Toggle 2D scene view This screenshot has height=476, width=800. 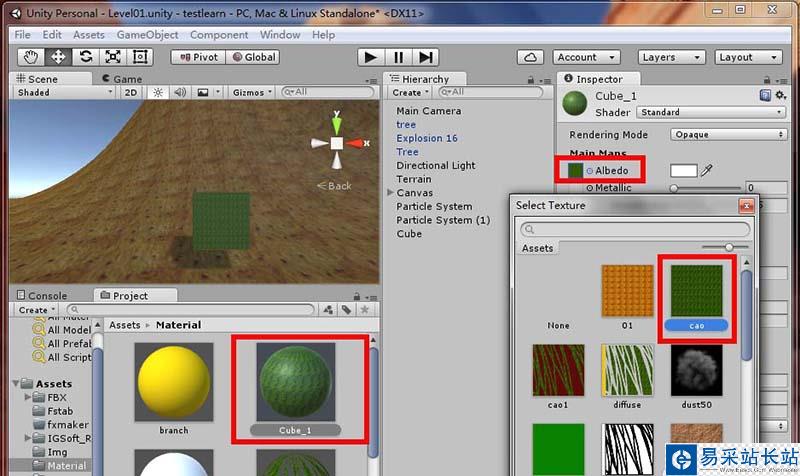tap(131, 92)
